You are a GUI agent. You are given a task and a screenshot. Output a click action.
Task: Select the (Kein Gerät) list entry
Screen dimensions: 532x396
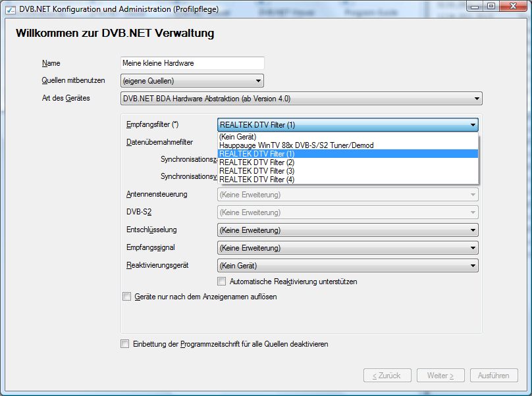238,137
